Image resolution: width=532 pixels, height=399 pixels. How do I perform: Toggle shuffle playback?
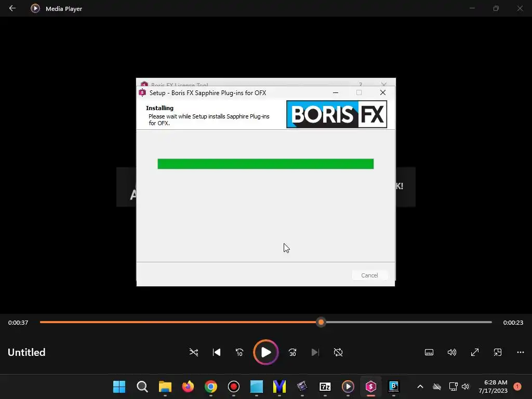194,352
